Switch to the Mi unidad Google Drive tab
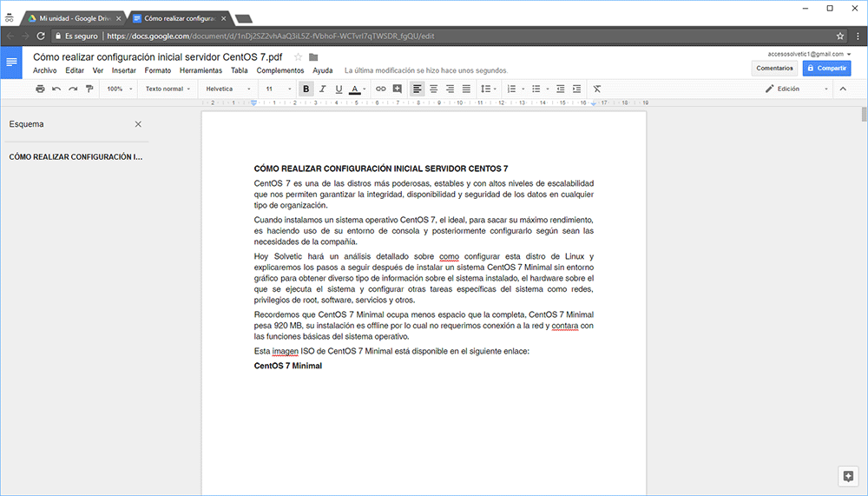Image resolution: width=868 pixels, height=496 pixels. pos(75,18)
